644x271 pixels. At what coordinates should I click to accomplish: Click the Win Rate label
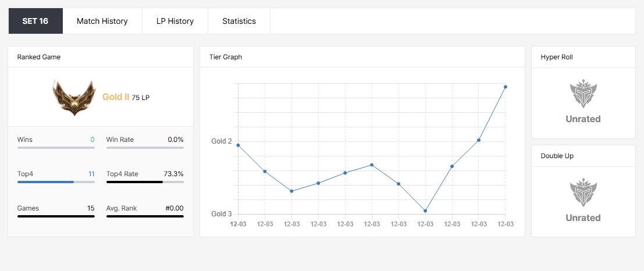point(120,140)
